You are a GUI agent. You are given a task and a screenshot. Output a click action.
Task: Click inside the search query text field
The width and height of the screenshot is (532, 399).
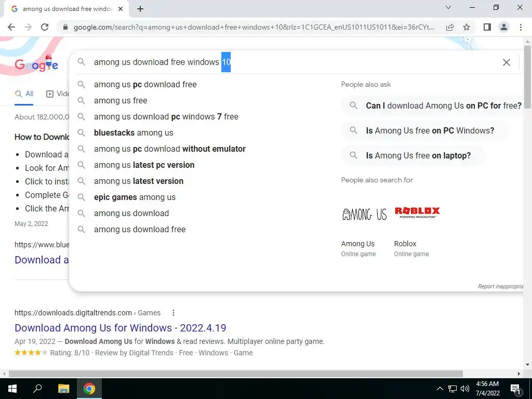coord(292,62)
